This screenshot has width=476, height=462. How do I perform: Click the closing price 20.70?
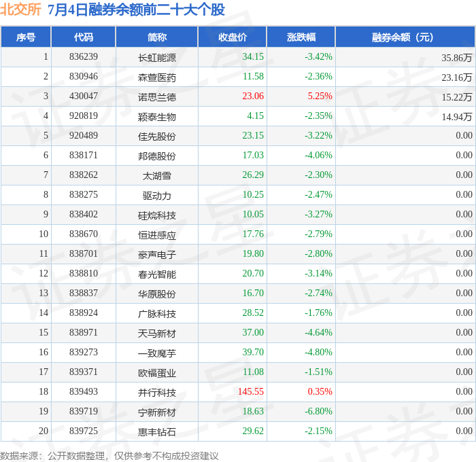coord(253,274)
